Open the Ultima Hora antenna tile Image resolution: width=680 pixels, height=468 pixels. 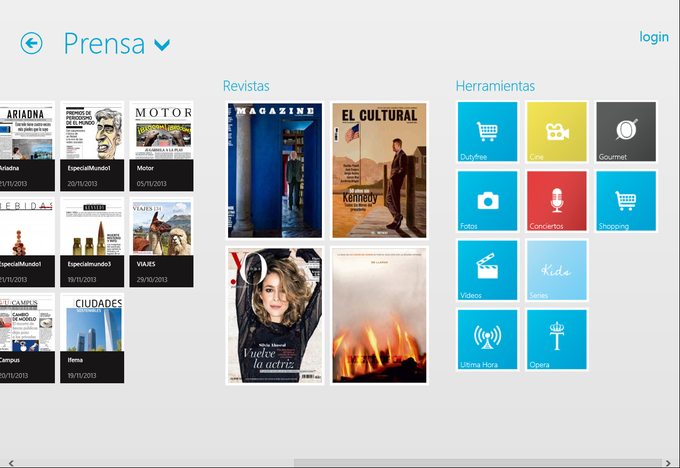pos(487,339)
